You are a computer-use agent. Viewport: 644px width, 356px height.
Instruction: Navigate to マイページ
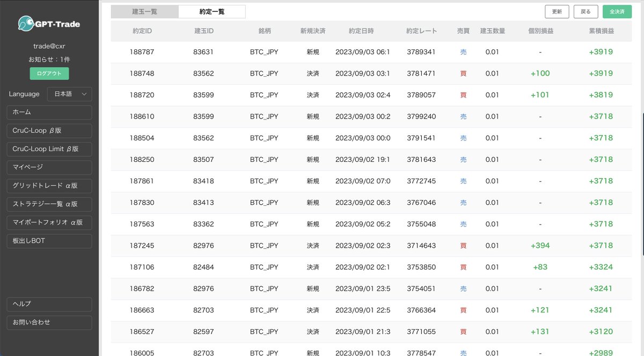[49, 167]
